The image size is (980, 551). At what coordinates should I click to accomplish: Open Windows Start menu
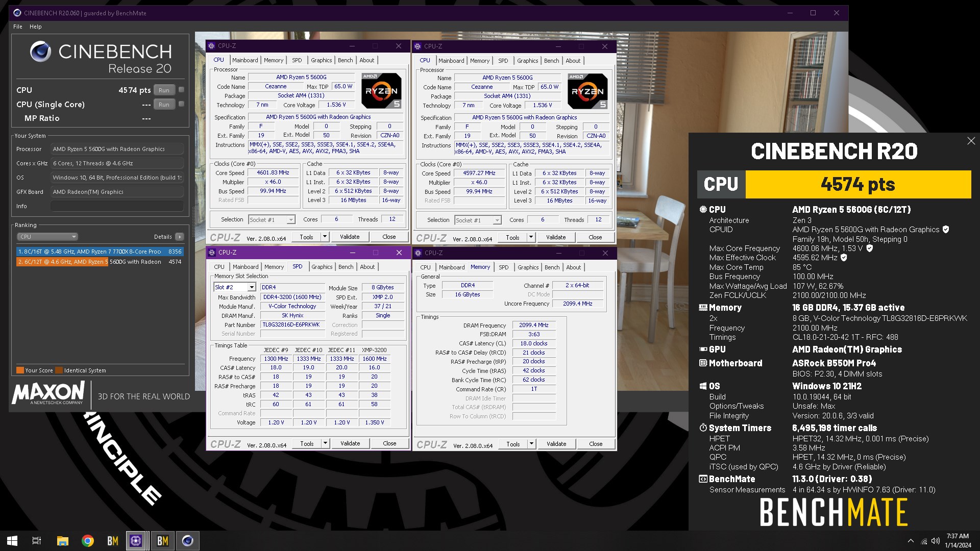(12, 540)
